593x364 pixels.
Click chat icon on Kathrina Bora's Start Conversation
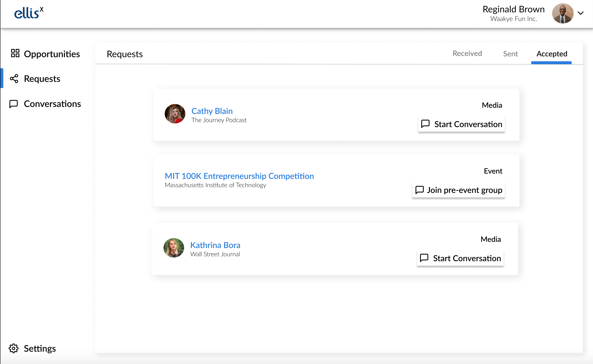coord(424,258)
